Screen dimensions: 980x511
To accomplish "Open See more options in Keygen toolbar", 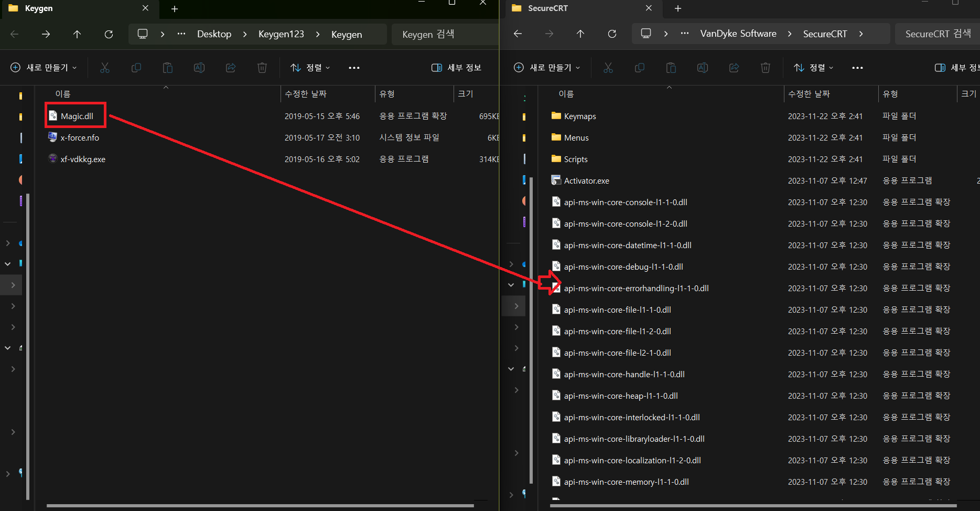I will (x=354, y=68).
